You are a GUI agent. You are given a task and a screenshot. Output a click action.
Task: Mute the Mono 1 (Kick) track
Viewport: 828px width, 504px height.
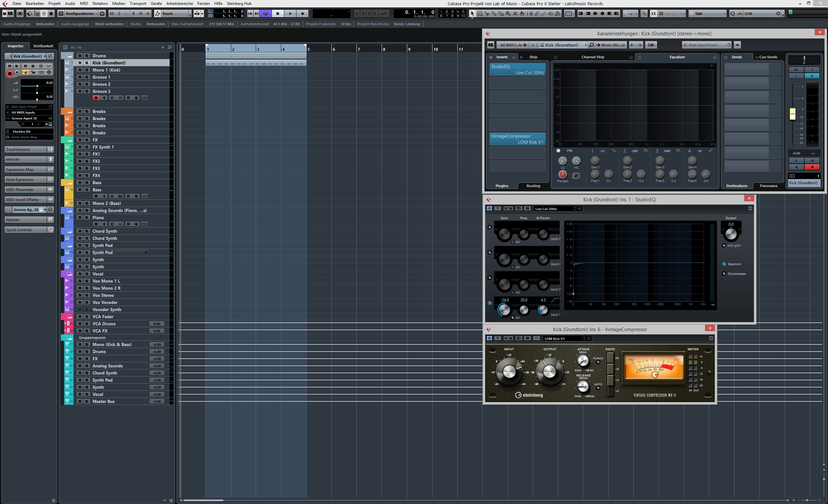(80, 70)
